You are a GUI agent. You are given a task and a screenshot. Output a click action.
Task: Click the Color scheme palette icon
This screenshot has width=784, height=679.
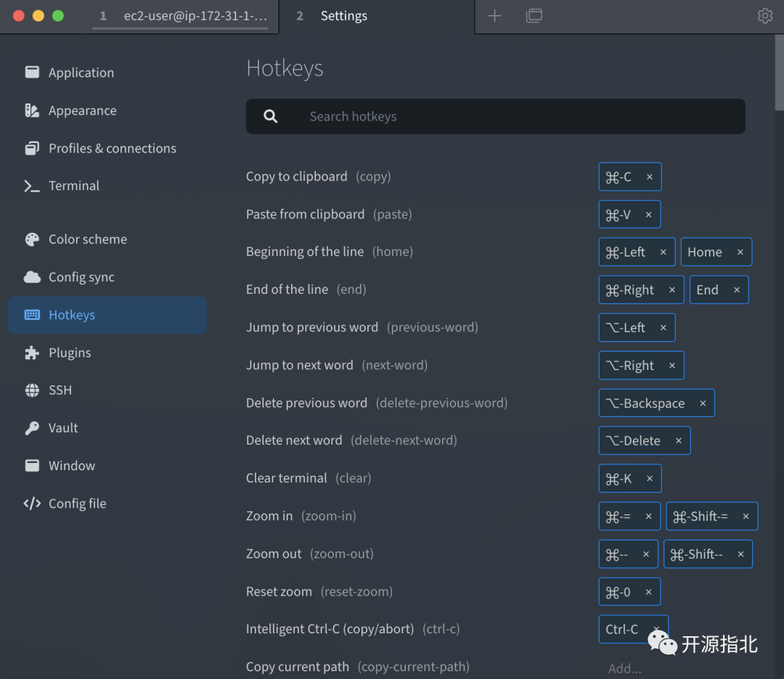(x=32, y=239)
